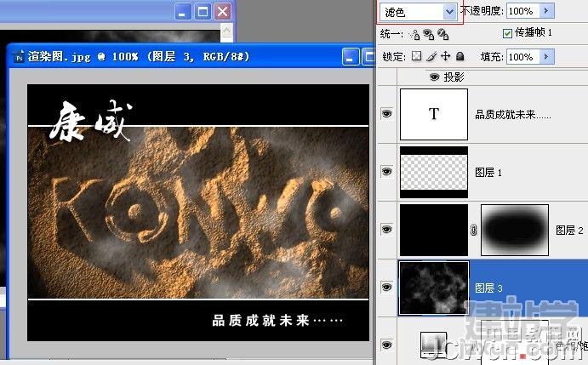Click the 投影 effect label

(x=454, y=77)
